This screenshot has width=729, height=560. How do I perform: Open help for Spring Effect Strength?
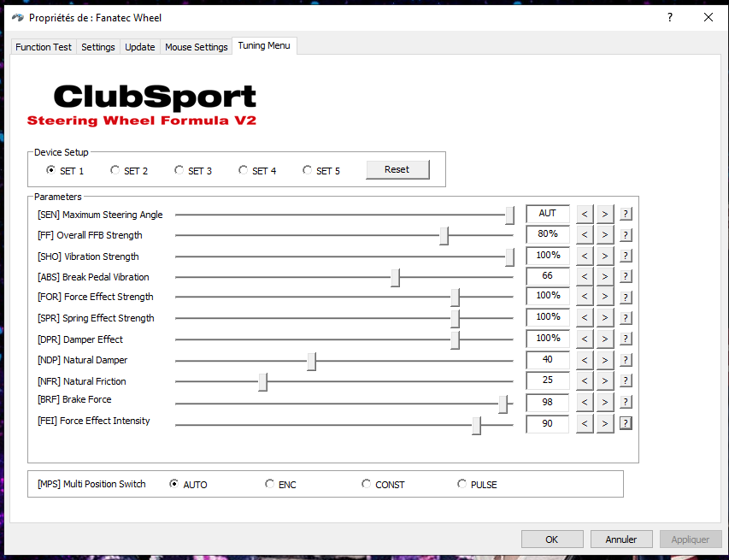[x=626, y=318]
